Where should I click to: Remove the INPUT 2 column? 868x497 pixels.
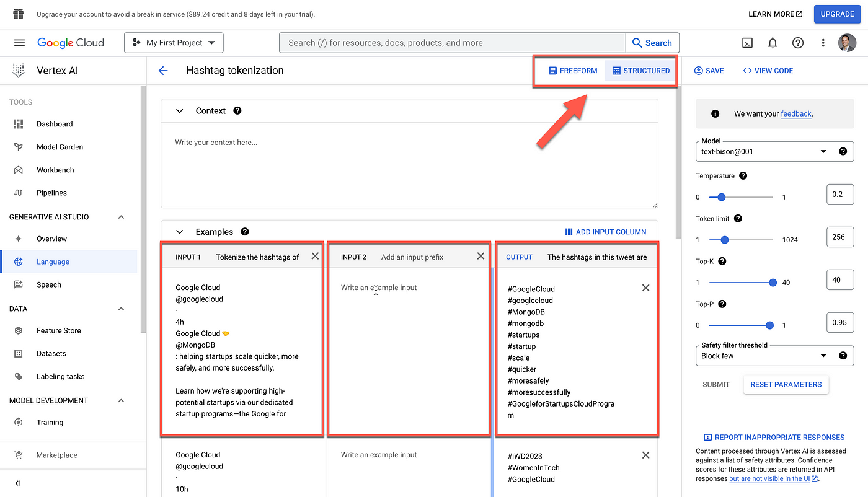click(x=480, y=256)
